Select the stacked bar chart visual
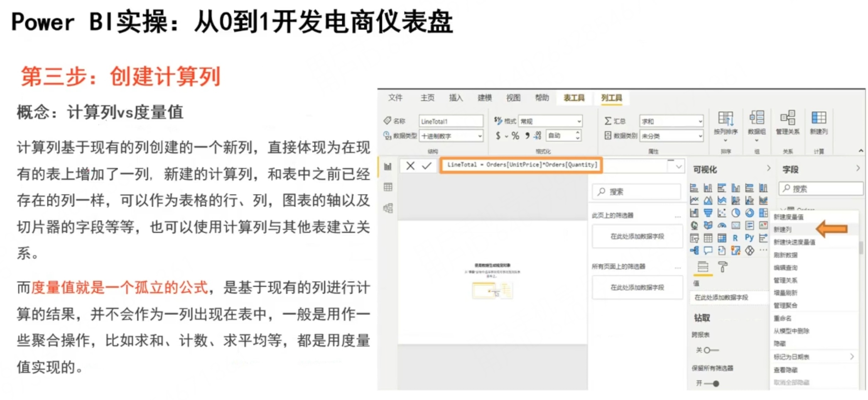Screen dimensions: 868x400 (694, 188)
